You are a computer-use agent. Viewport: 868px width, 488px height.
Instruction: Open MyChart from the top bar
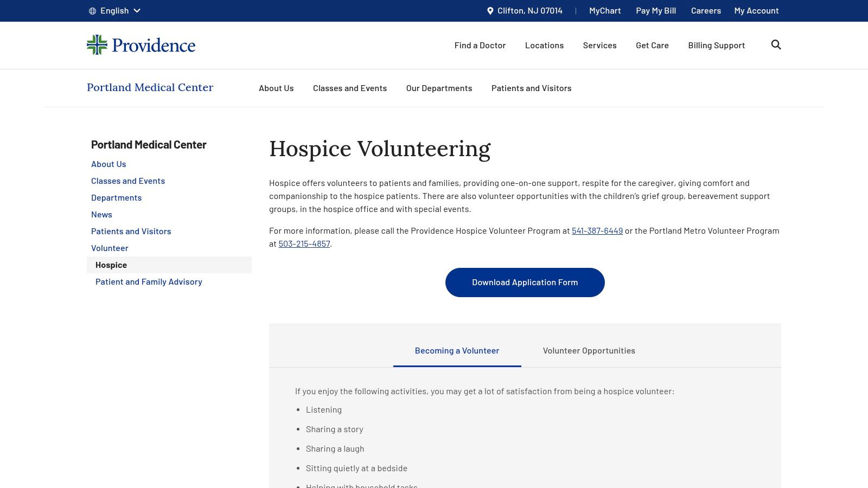click(604, 10)
